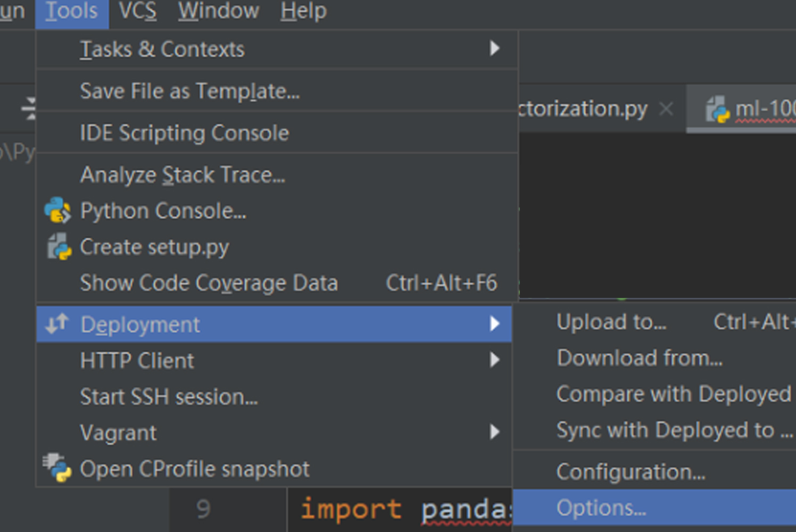Click the ml-100 tab Python file icon
This screenshot has height=532, width=796.
tap(717, 109)
